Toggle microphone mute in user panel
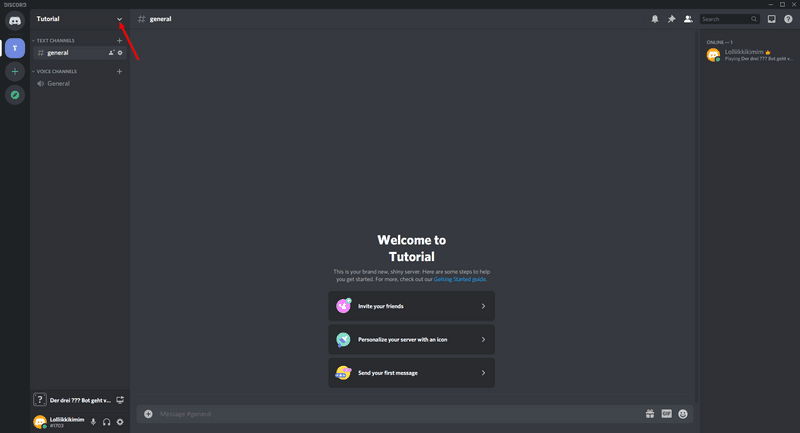This screenshot has width=800, height=433. point(93,422)
